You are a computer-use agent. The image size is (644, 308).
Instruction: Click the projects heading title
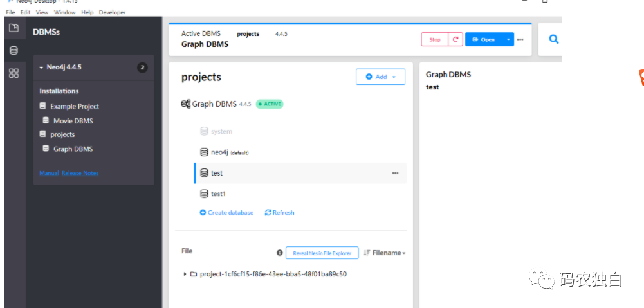(201, 77)
